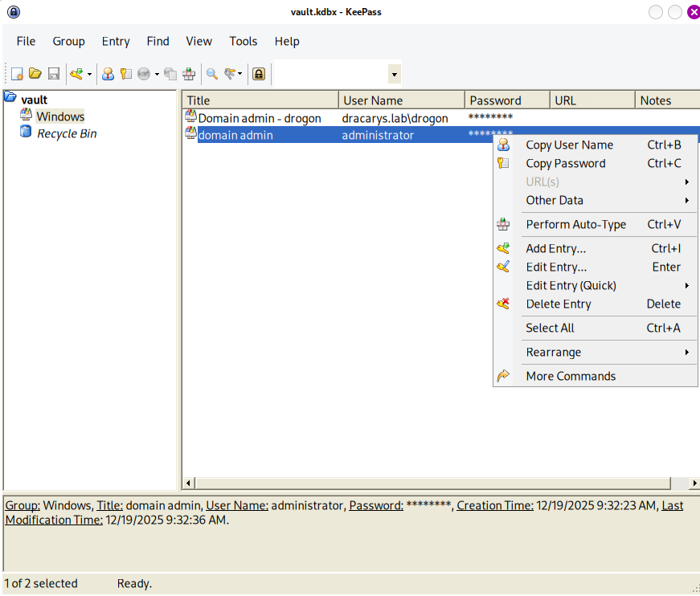Expand the Other Data submenu

[x=595, y=200]
